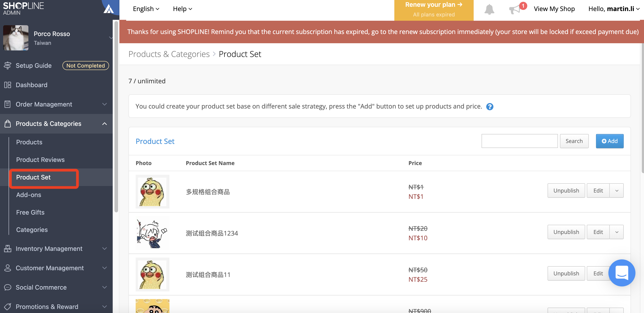Click the Product Set panel heading
This screenshot has width=644, height=313.
(x=155, y=141)
